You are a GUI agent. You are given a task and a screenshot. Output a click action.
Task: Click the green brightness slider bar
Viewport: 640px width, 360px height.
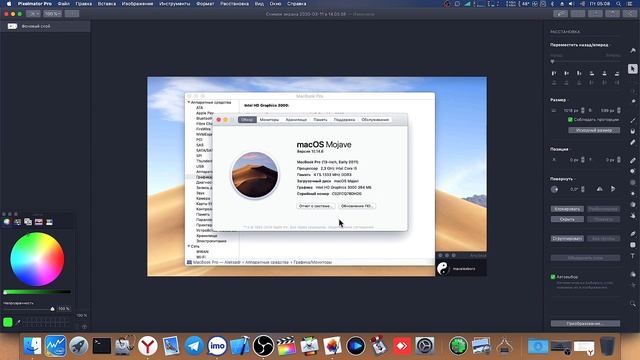[37, 292]
